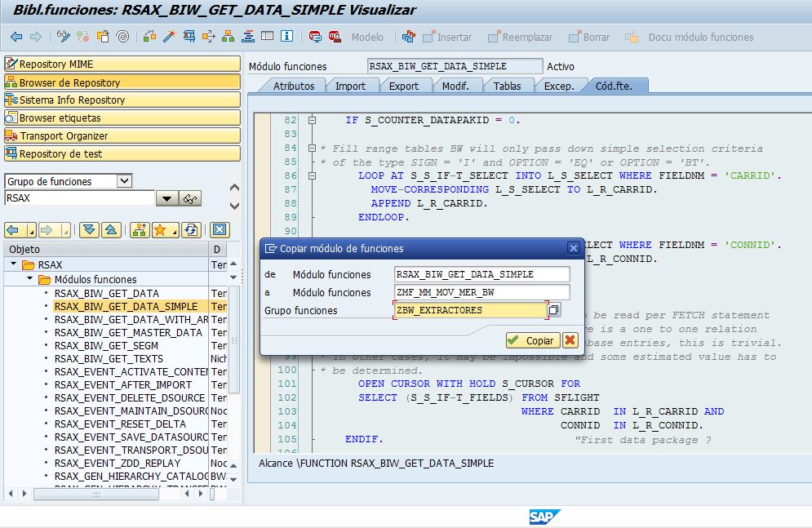Viewport: 812px width, 528px height.
Task: Click the Where-used list icon
Action: click(x=209, y=37)
